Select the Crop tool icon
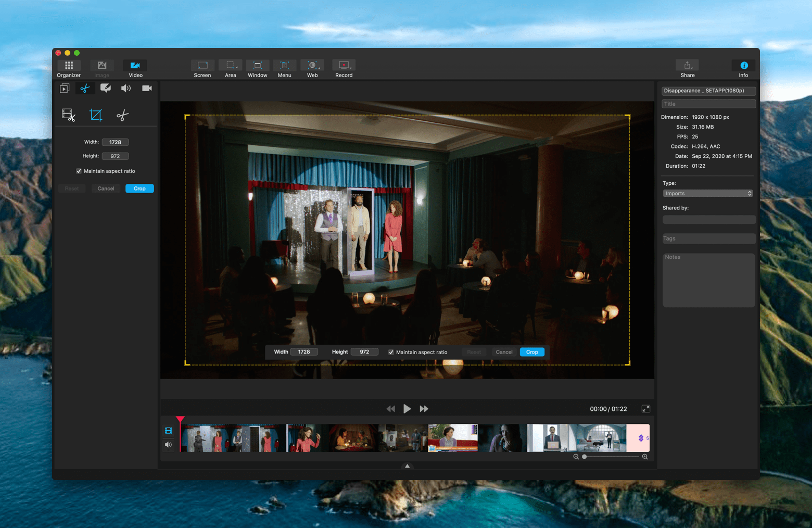 pos(96,115)
